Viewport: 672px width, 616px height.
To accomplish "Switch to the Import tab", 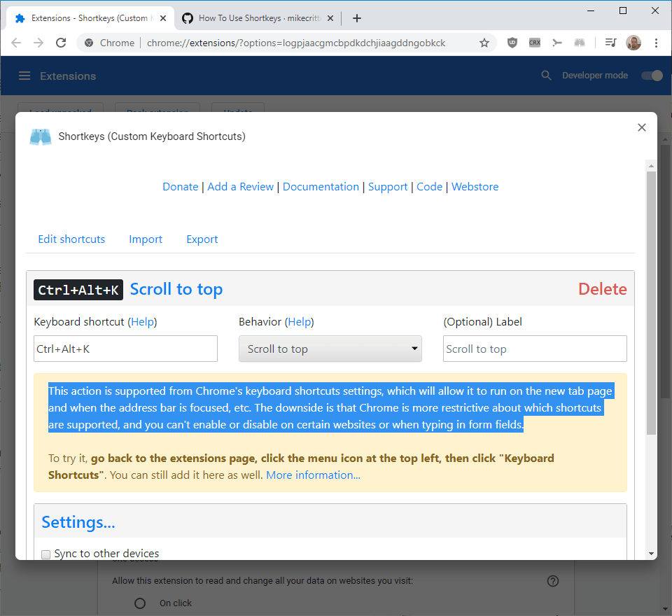I will point(146,239).
